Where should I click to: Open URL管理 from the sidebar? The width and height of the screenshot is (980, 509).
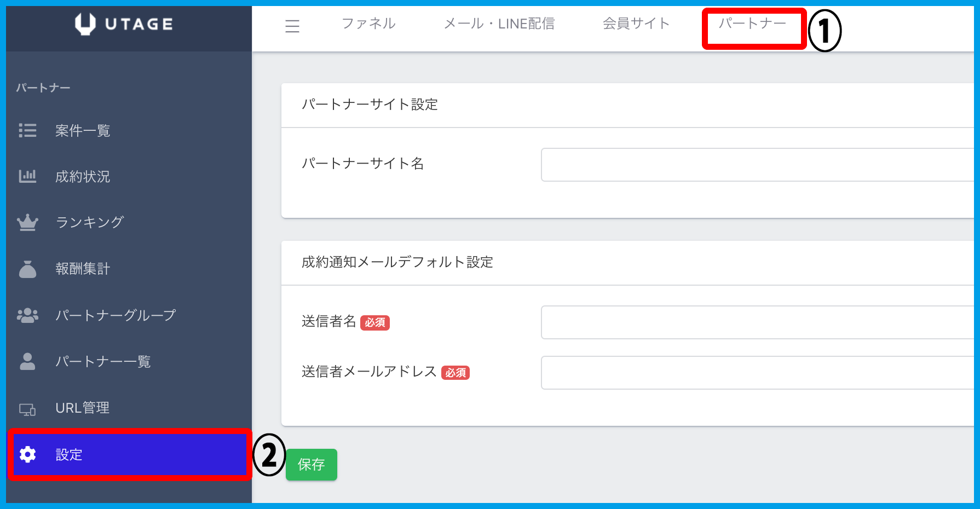[x=82, y=408]
